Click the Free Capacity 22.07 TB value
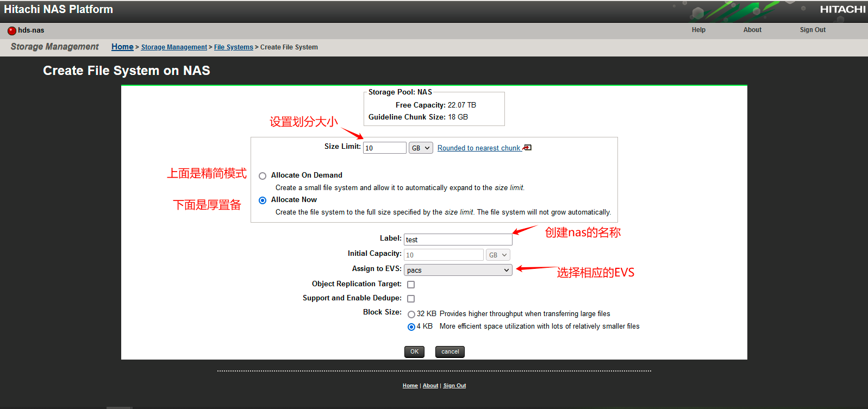This screenshot has width=868, height=409. [x=462, y=105]
